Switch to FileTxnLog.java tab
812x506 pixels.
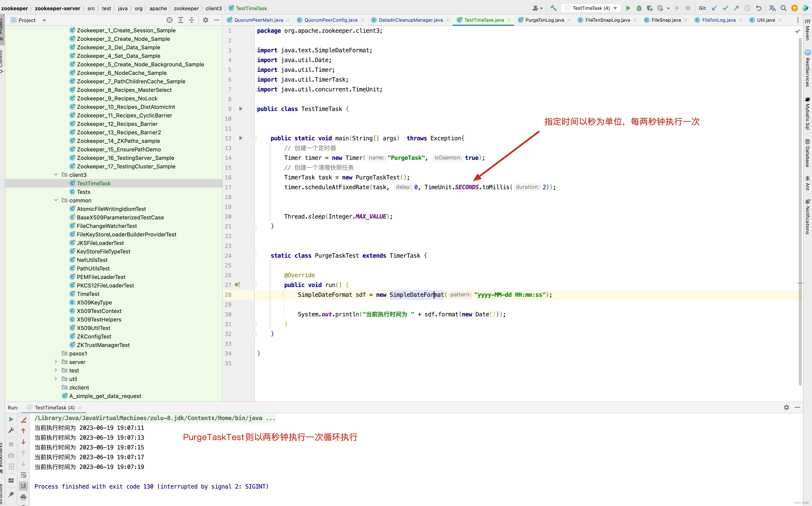(718, 20)
